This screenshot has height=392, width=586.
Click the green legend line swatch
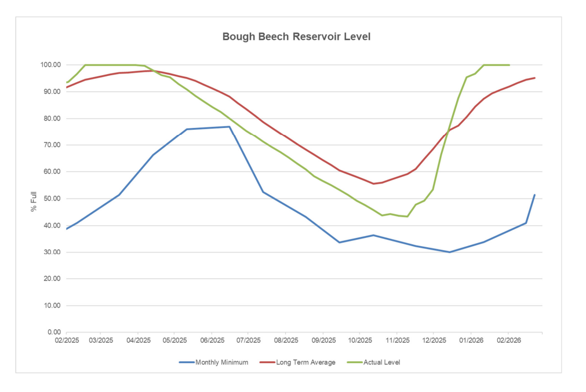(354, 362)
